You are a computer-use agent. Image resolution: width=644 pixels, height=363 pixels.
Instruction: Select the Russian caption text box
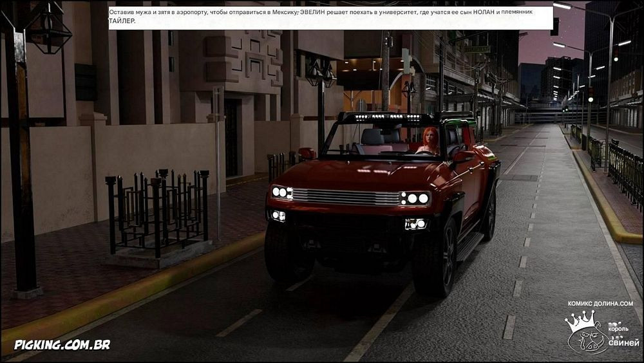click(330, 17)
